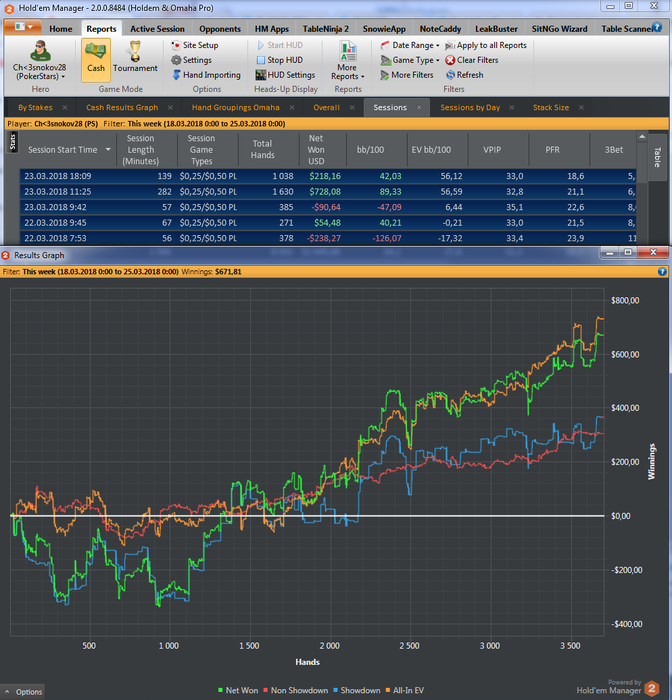Open Sessions by Day report tab

coord(470,108)
